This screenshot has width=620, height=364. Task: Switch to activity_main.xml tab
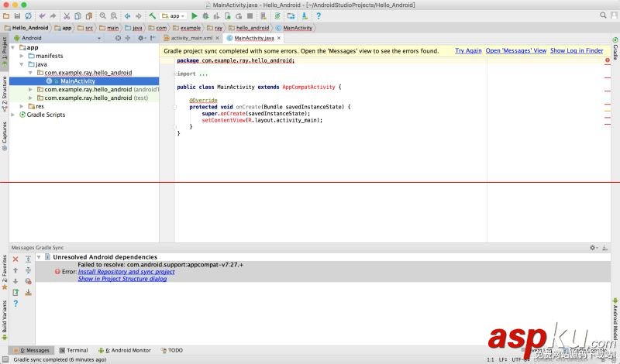pos(191,38)
